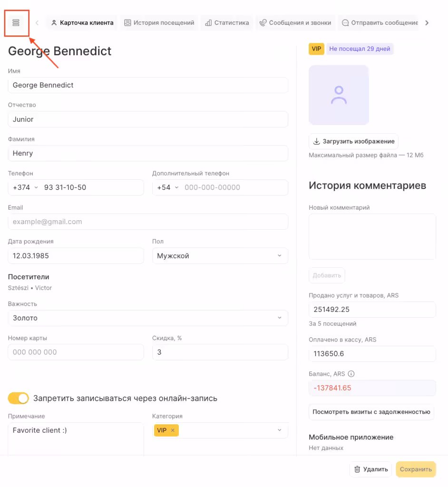View visits with debt button
Screen dimensions: 448x487
(x=371, y=412)
